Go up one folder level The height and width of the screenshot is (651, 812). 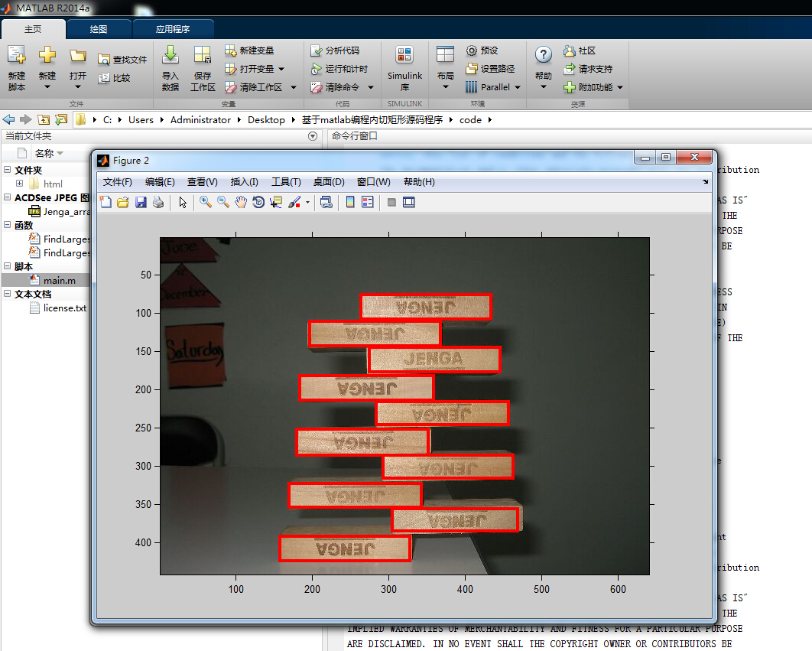tap(44, 120)
